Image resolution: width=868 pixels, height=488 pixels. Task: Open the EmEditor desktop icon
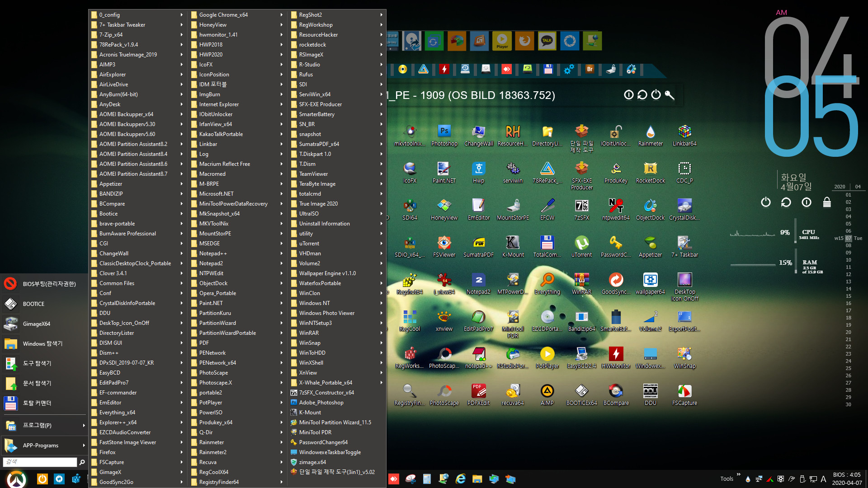pyautogui.click(x=478, y=210)
